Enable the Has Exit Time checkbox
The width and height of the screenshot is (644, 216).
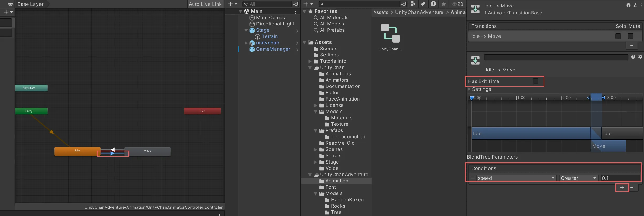point(535,81)
